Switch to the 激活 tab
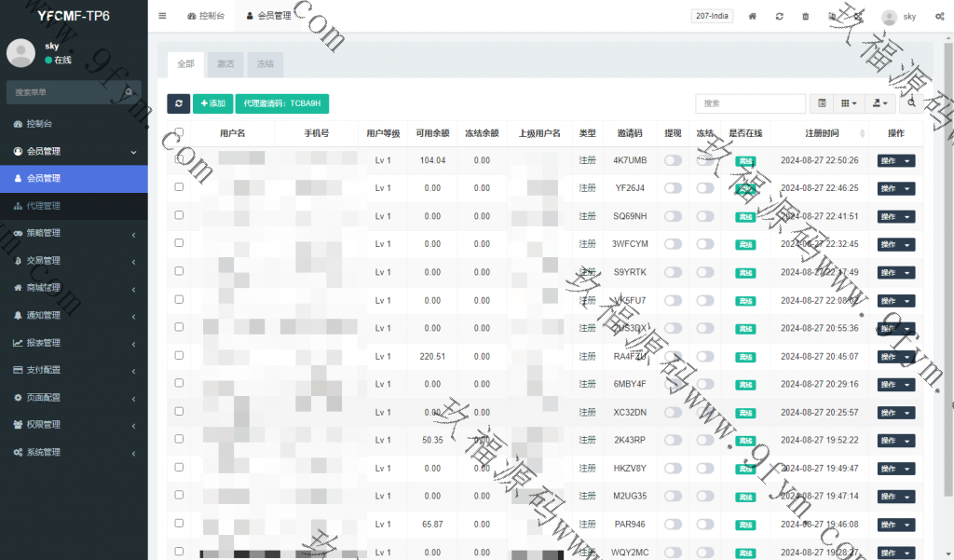954x560 pixels. pyautogui.click(x=225, y=64)
